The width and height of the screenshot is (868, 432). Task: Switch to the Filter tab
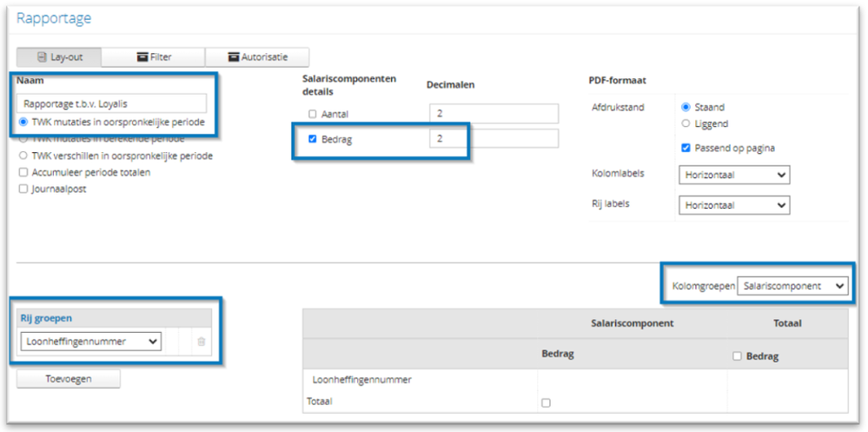154,57
